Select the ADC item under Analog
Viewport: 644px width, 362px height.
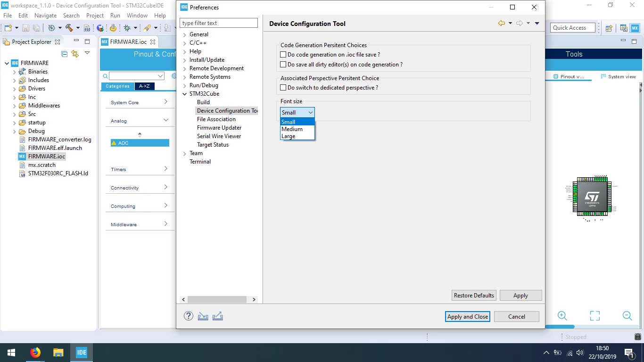140,143
